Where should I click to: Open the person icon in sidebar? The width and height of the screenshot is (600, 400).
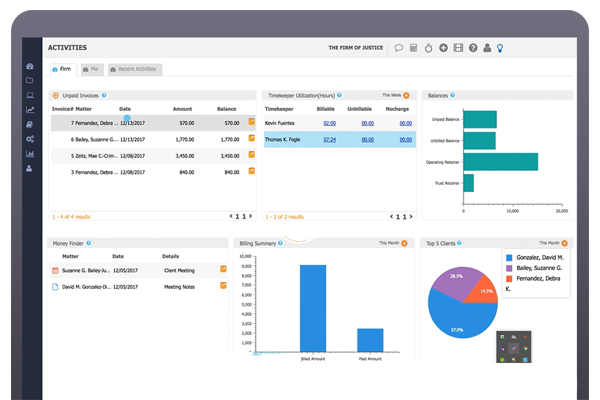click(x=29, y=168)
